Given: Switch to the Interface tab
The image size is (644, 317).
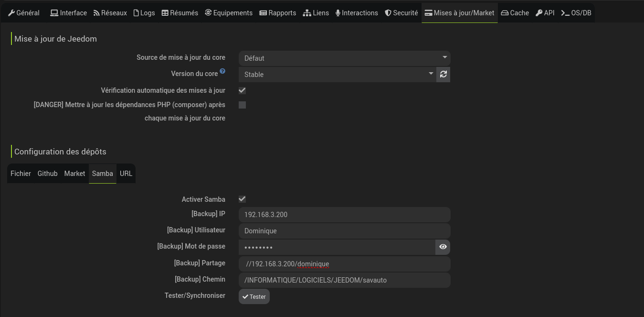Looking at the screenshot, I should [x=69, y=13].
